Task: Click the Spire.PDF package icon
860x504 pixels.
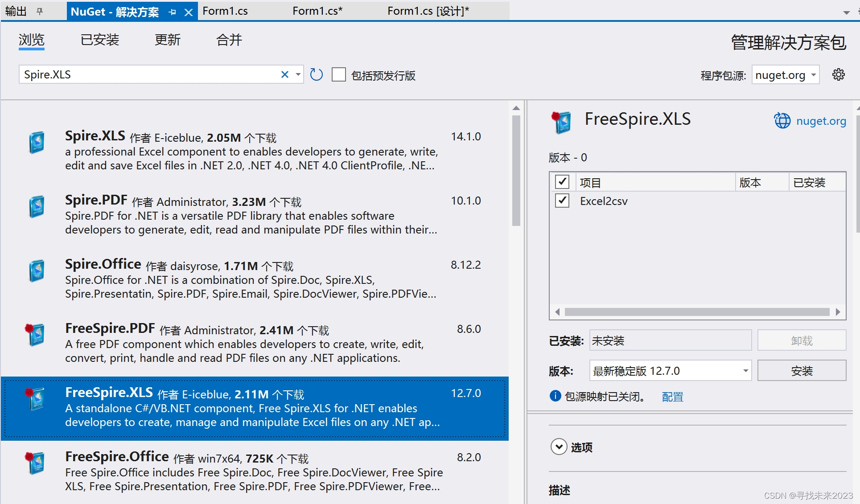Action: [36, 206]
